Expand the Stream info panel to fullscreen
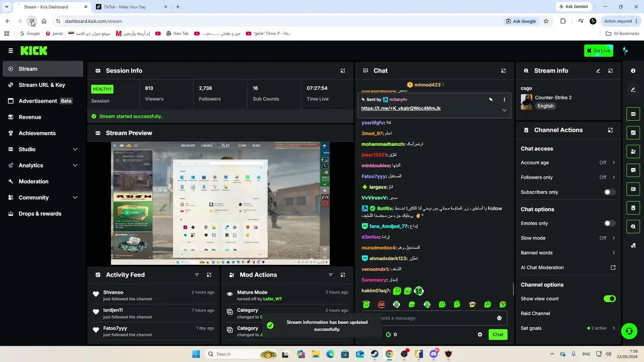The height and width of the screenshot is (362, 644). coord(610,71)
